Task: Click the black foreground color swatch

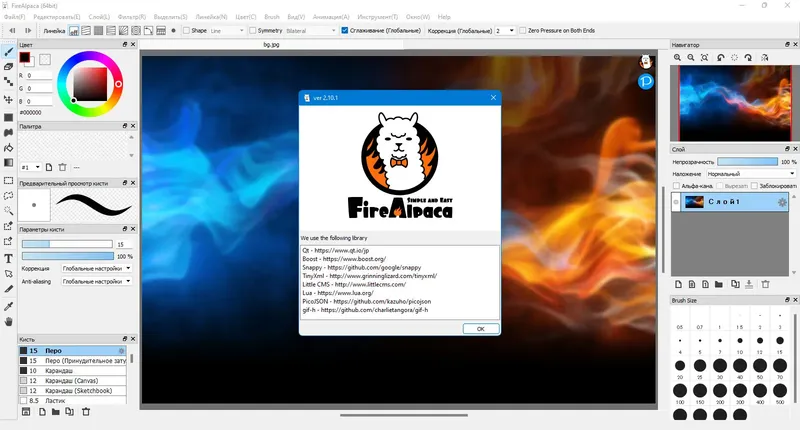Action: pyautogui.click(x=24, y=57)
